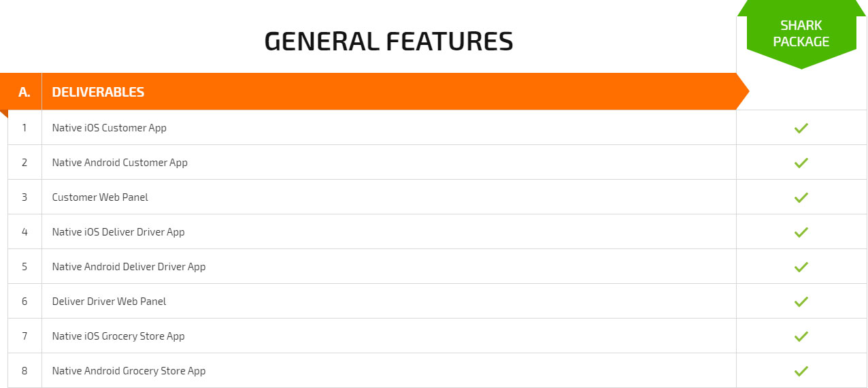868x388 pixels.
Task: Click checkmark for Native Android Grocery Store App
Action: point(801,371)
